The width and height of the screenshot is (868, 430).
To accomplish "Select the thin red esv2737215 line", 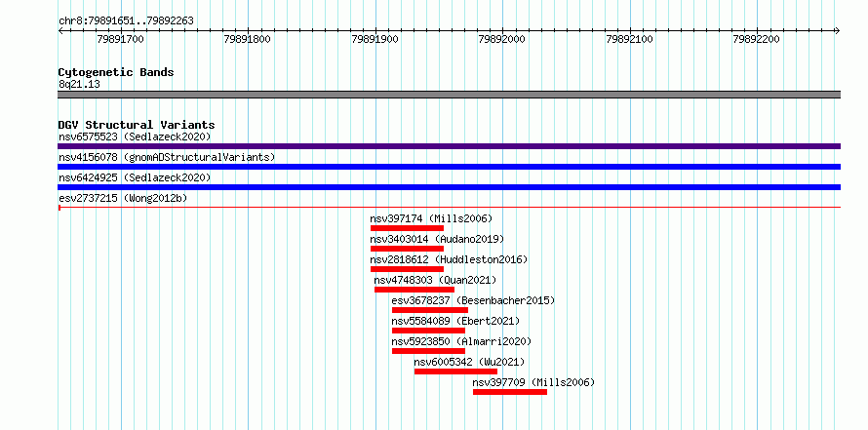I will pyautogui.click(x=449, y=207).
